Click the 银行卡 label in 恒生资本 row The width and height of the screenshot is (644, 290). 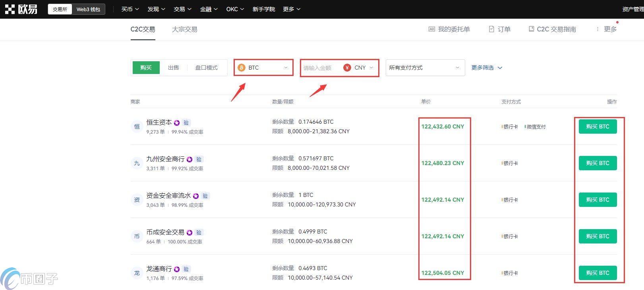point(510,127)
